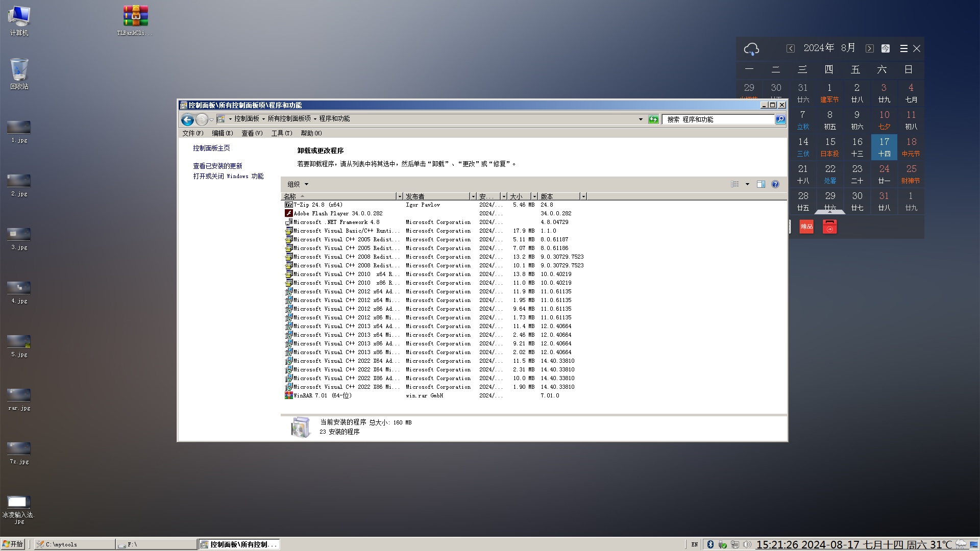This screenshot has height=551, width=980.
Task: Open the 开始 Start menu
Action: pos(13,544)
